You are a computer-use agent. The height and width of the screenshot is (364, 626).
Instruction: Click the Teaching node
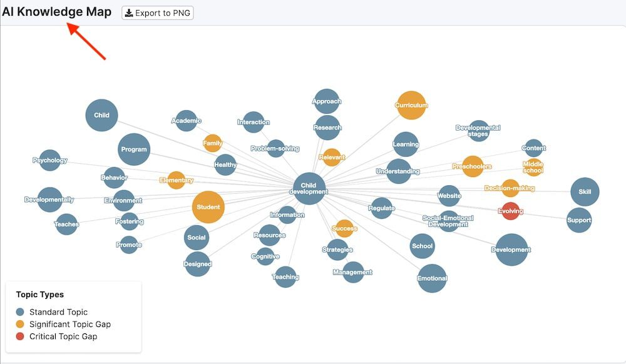[x=285, y=277]
